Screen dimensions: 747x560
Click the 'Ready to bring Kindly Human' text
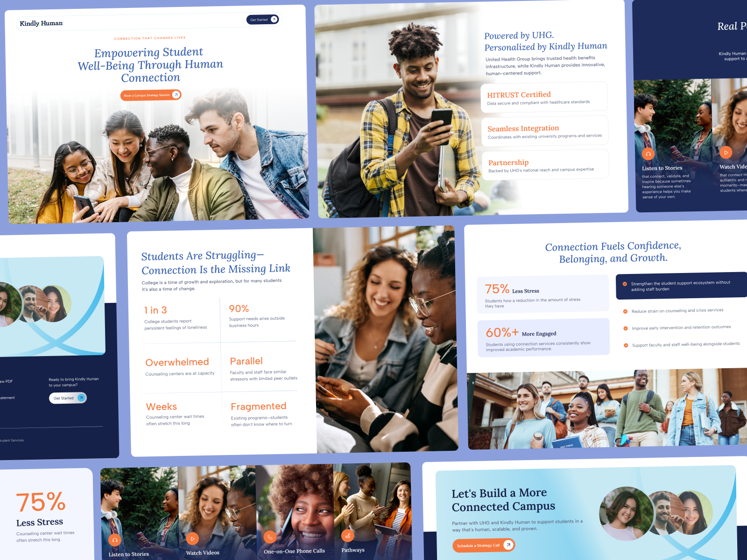[x=74, y=382]
